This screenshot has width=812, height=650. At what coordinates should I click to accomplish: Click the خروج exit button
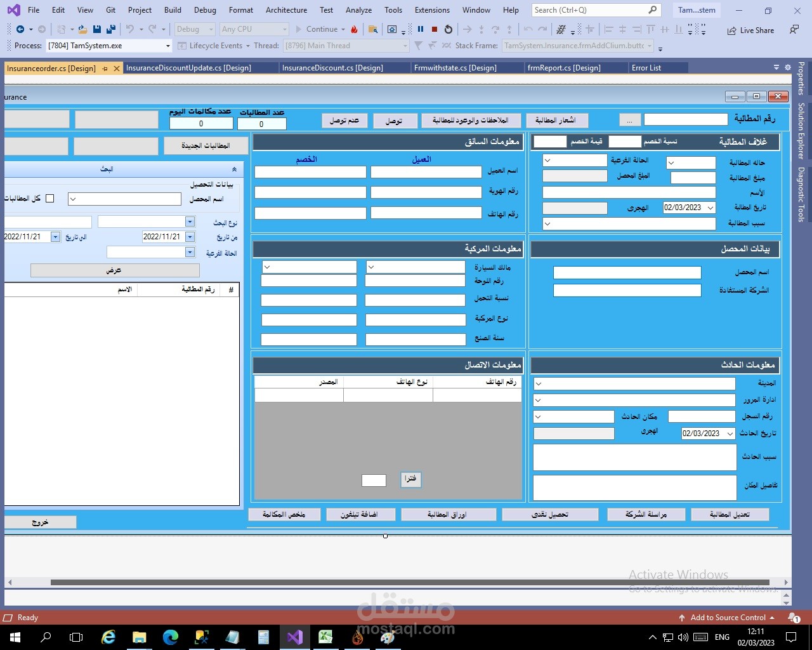pyautogui.click(x=40, y=522)
